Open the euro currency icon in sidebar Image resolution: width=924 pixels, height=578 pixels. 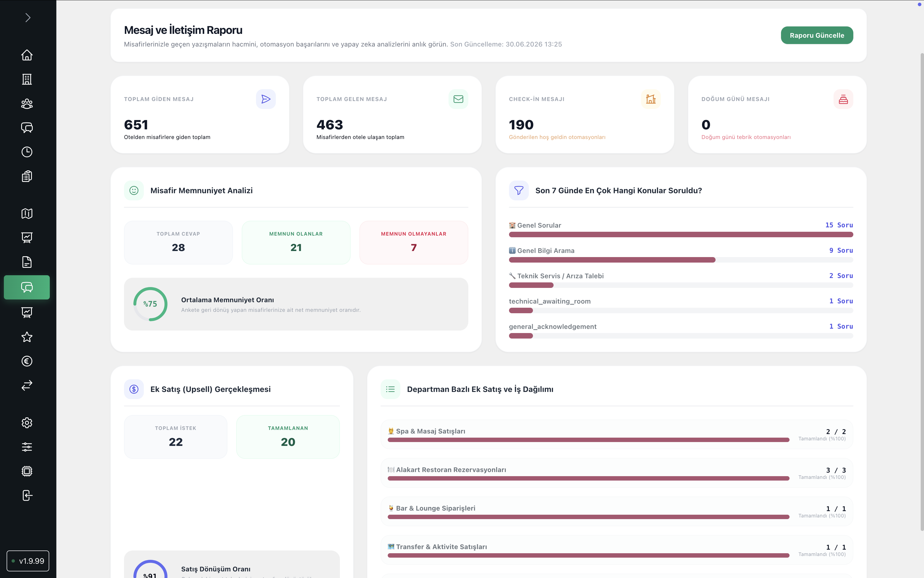tap(27, 361)
